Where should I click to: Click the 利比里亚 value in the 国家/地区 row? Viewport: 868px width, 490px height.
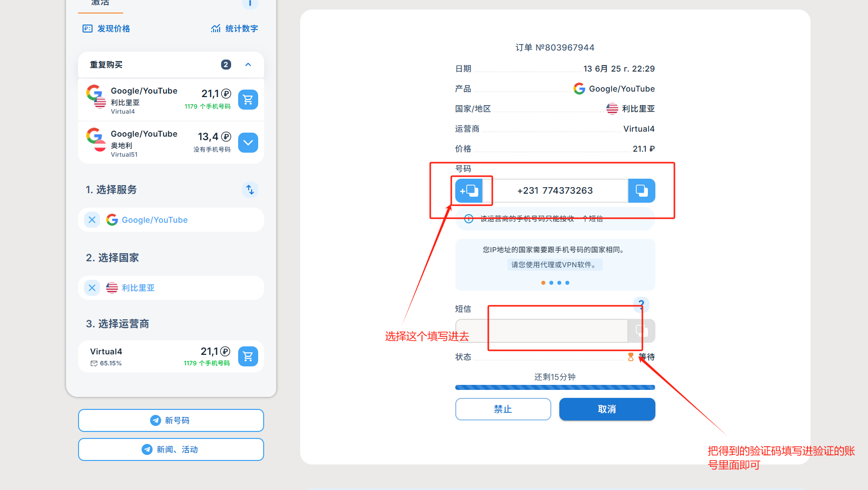631,109
